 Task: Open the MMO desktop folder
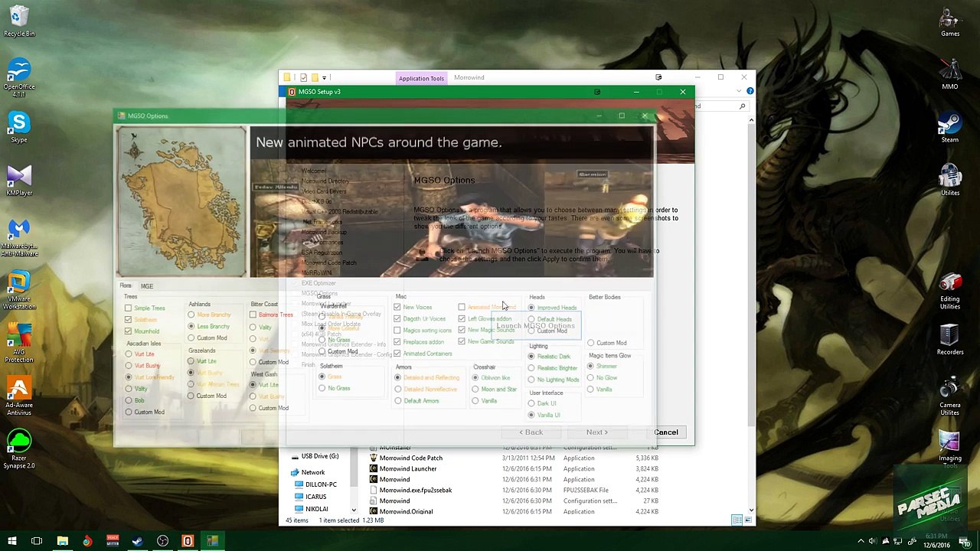coord(950,74)
